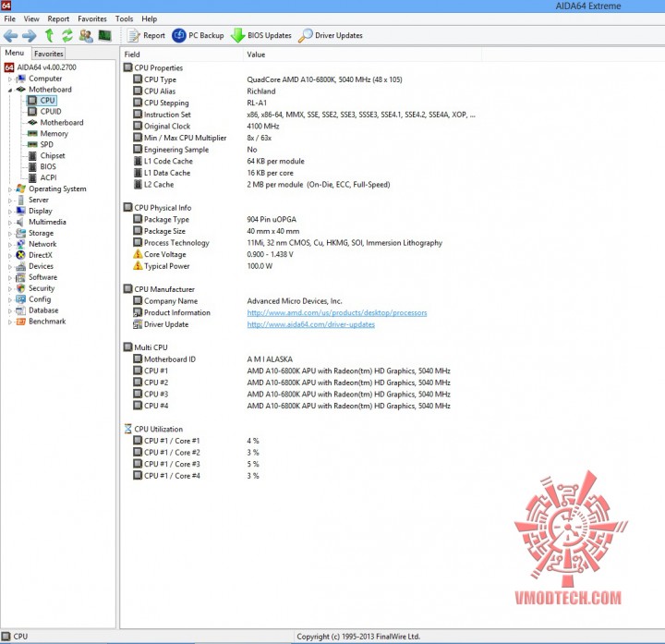Expand the Config tree node
The width and height of the screenshot is (665, 644).
tap(10, 299)
